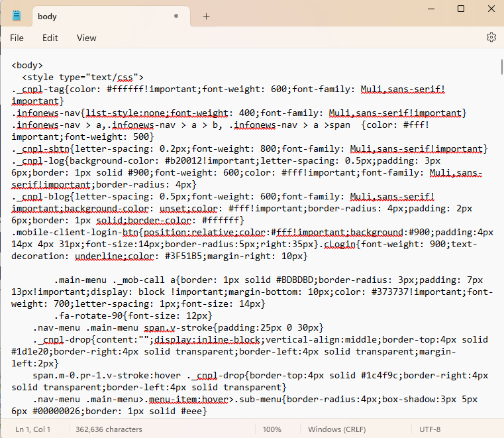504x438 pixels.
Task: Click the '.mobile-client-login-btn' selector text
Action: pyautogui.click(x=75, y=232)
